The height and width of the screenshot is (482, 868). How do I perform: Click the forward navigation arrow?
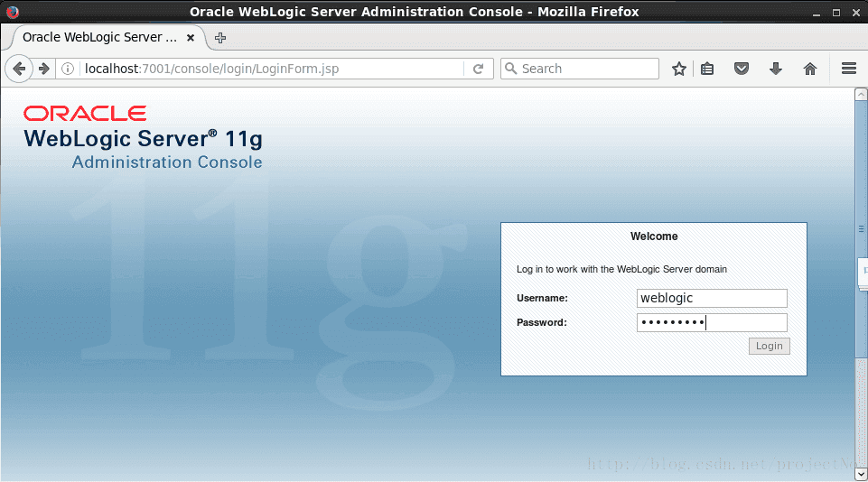tap(44, 69)
